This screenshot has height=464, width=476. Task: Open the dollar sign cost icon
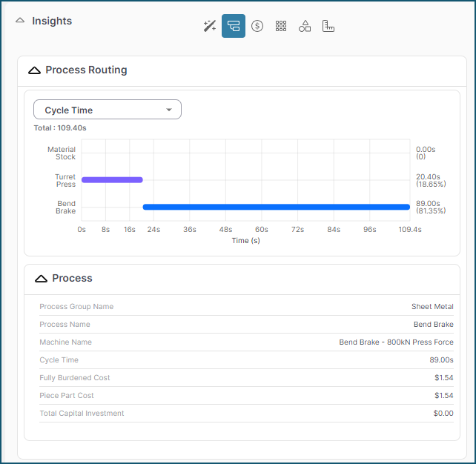pyautogui.click(x=257, y=26)
